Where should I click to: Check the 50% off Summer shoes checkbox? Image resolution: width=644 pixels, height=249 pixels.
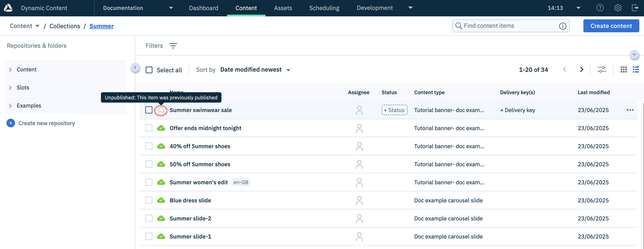point(149,164)
